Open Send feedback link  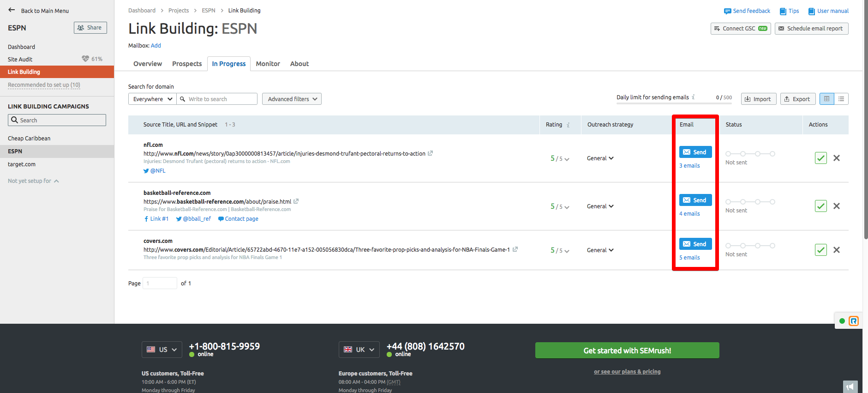pos(747,11)
